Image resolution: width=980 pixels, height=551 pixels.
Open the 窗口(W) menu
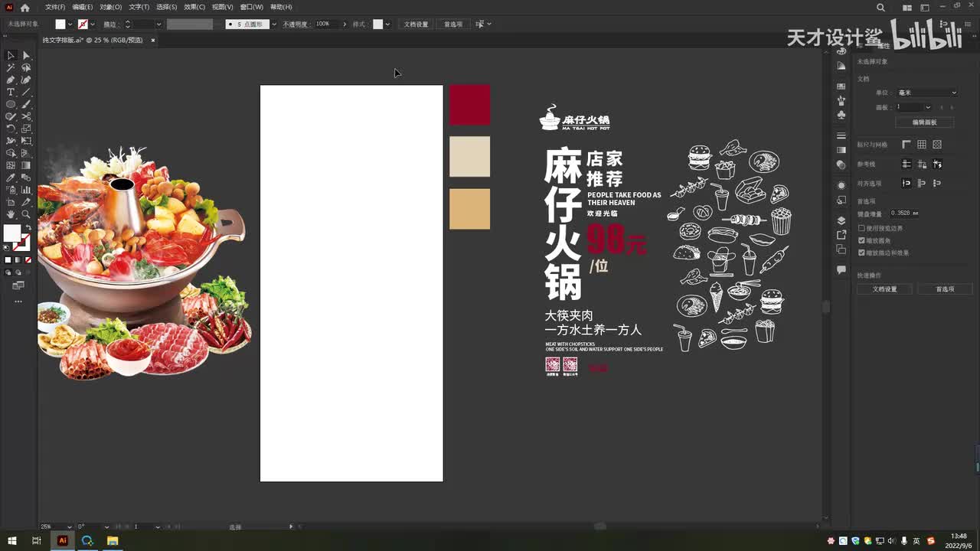pyautogui.click(x=251, y=7)
